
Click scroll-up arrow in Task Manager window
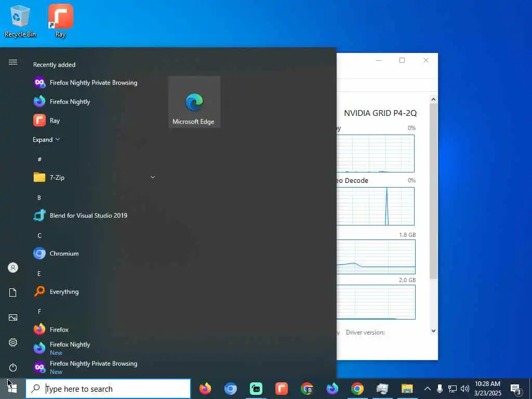point(433,99)
